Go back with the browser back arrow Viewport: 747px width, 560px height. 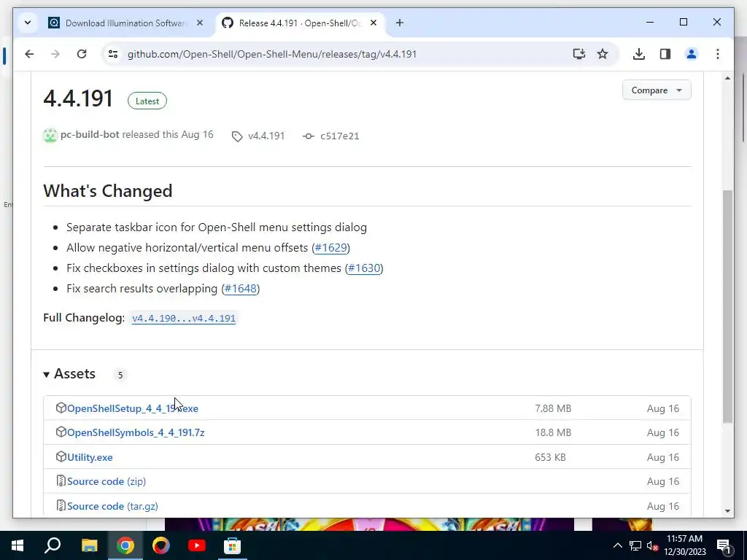coord(29,54)
